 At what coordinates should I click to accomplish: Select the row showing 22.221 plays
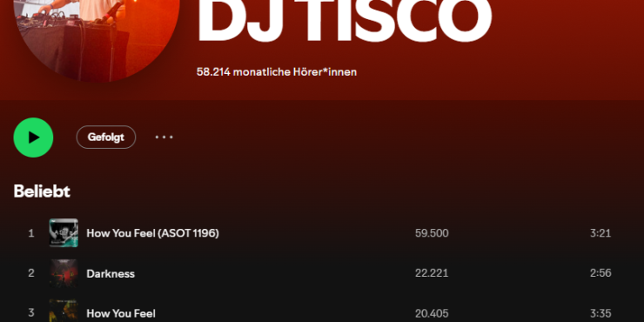pos(322,273)
